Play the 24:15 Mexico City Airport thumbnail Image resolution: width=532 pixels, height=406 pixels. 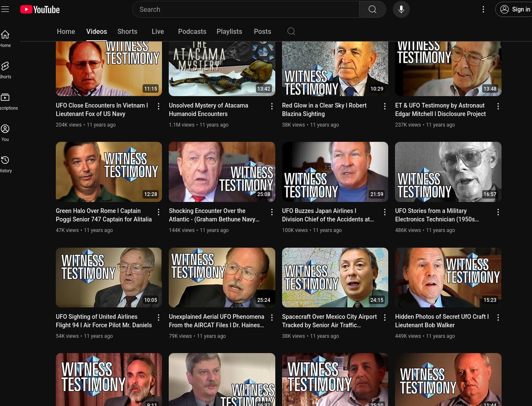click(x=335, y=277)
